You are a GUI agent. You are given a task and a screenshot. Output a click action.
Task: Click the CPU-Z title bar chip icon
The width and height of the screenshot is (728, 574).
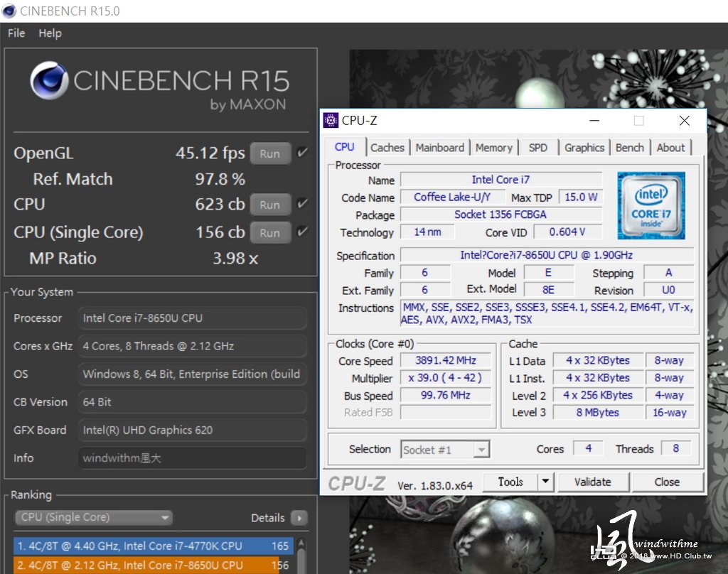tap(331, 121)
